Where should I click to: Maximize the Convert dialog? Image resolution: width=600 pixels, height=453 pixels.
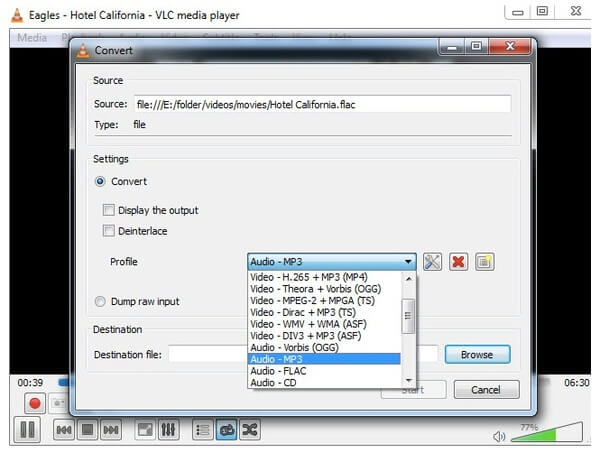click(476, 47)
